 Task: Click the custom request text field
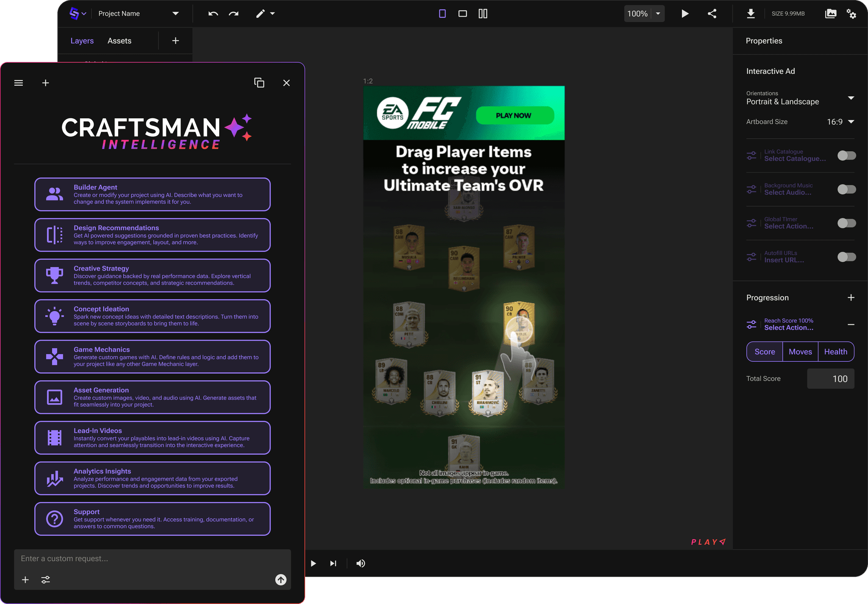click(x=152, y=559)
